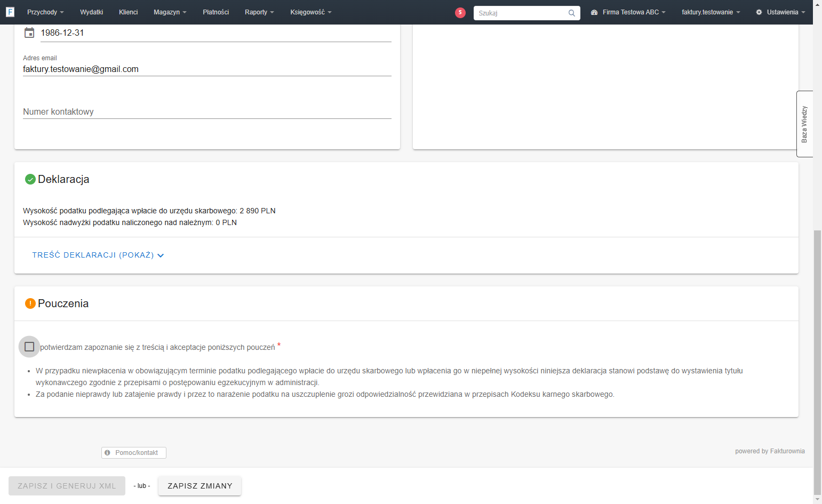Click the text "Wysokość podatku podlegająca wpłacie do urzędu skarbowego: 2 890 PLN"
Viewport: 822px width, 504px height.
tap(149, 211)
